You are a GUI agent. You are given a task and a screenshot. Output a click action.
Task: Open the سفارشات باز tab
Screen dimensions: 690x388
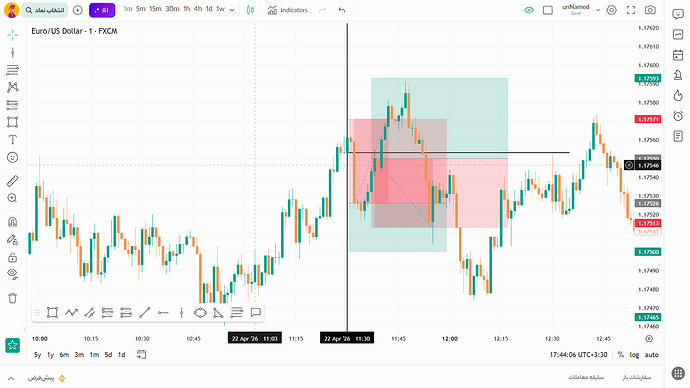(x=636, y=377)
